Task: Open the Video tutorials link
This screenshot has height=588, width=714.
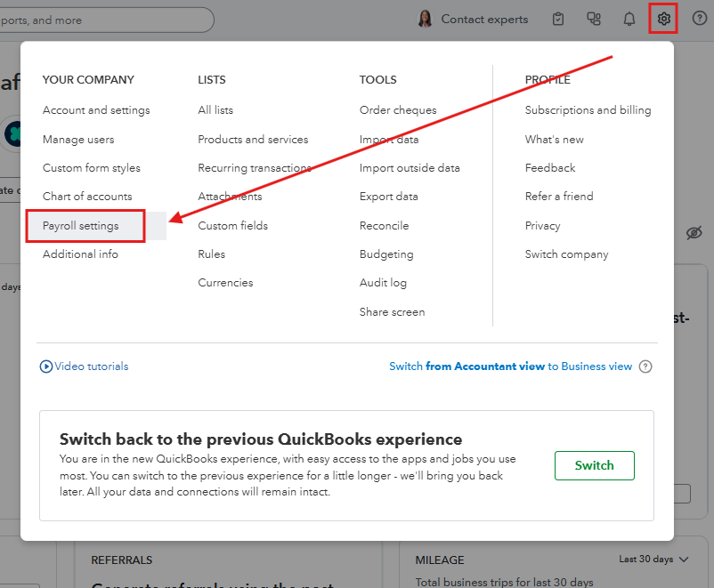Action: 92,366
